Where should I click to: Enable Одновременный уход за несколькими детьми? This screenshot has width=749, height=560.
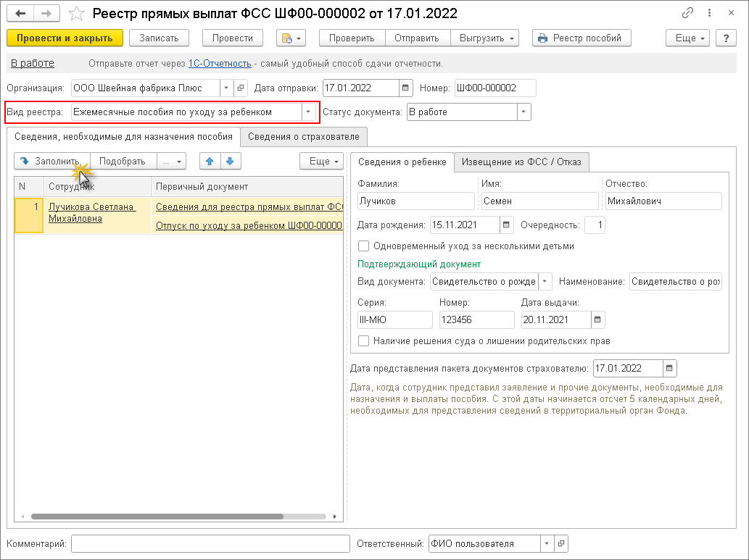coord(364,246)
